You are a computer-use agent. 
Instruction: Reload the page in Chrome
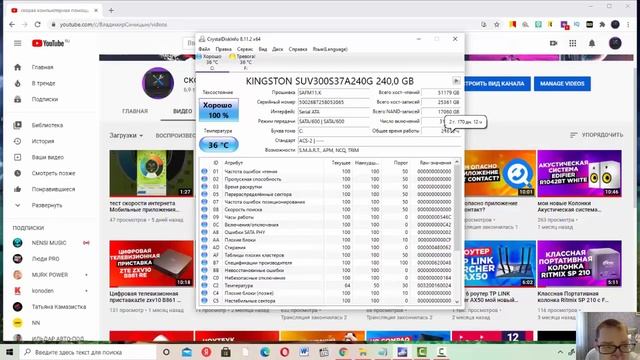coord(38,24)
